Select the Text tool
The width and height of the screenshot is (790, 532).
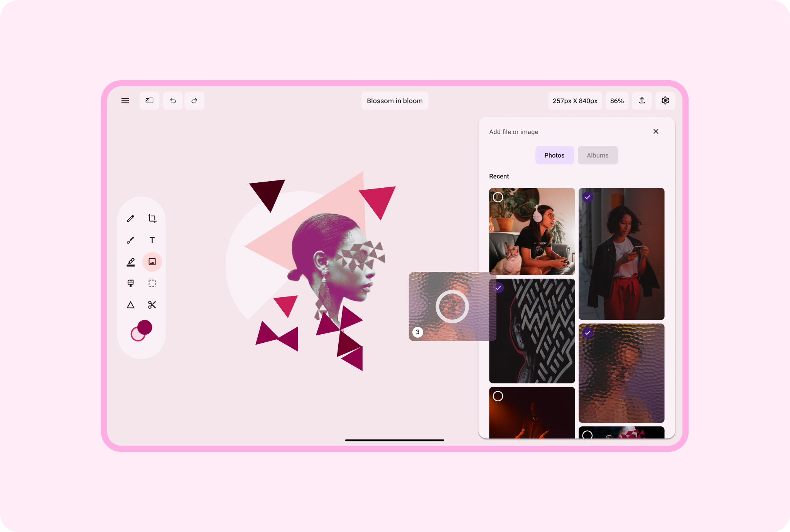152,240
